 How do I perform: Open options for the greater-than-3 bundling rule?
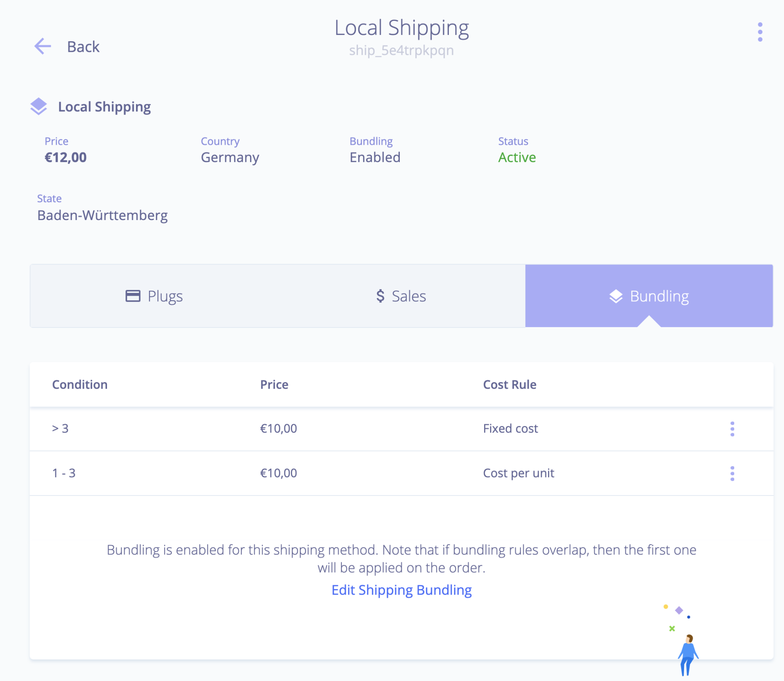point(732,428)
